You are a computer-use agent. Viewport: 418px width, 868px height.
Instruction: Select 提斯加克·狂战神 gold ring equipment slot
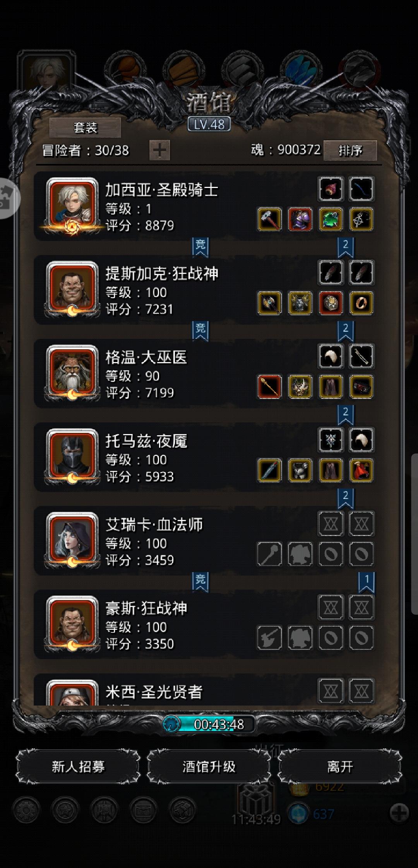[x=361, y=303]
